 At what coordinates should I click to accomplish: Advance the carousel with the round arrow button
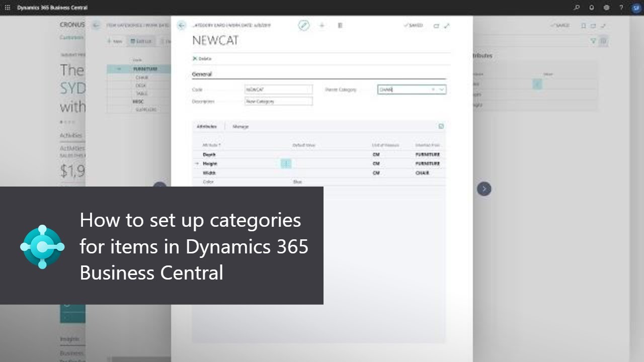pyautogui.click(x=484, y=189)
